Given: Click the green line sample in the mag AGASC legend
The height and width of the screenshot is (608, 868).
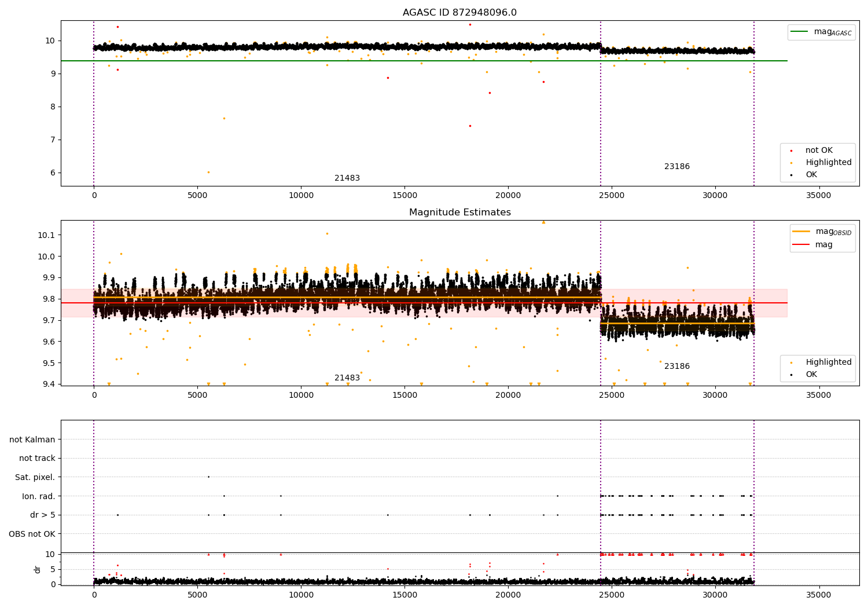Looking at the screenshot, I should click(800, 32).
